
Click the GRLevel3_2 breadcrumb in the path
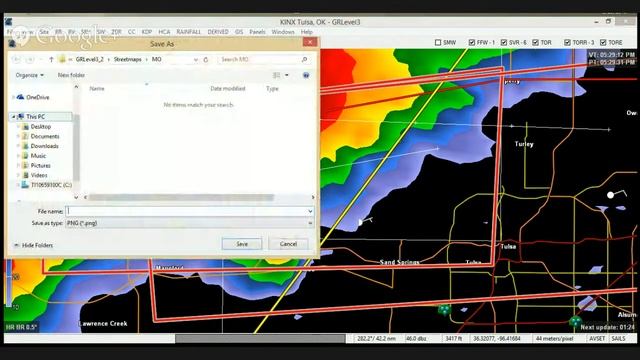89,60
